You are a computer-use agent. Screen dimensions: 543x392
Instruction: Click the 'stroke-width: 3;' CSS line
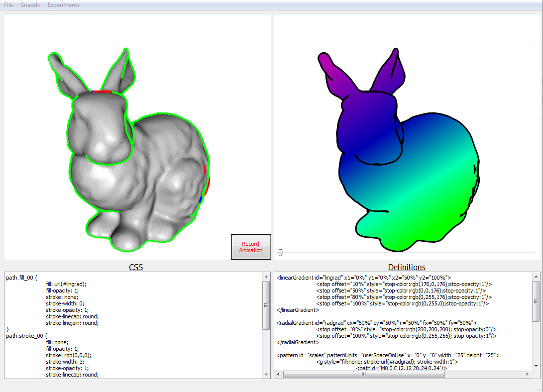click(65, 362)
